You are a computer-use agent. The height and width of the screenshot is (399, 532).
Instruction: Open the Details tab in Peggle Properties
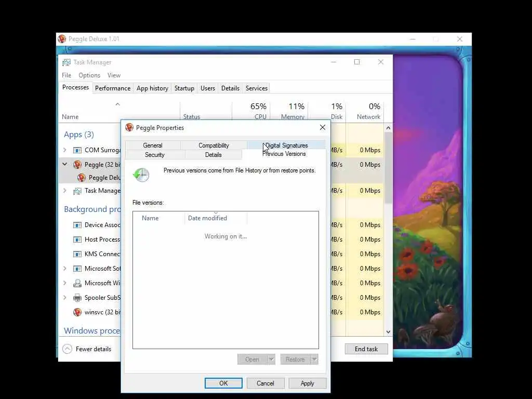pos(214,155)
